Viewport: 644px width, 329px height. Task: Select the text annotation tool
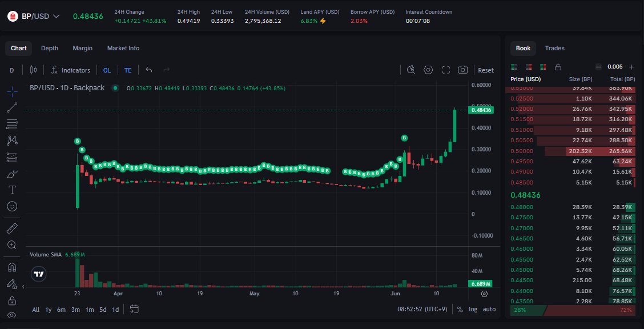(13, 190)
